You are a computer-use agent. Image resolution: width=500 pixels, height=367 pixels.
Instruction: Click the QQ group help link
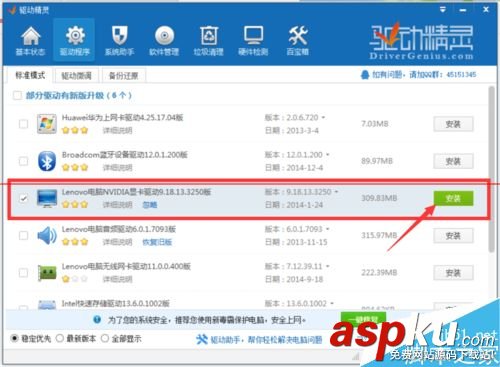click(424, 75)
